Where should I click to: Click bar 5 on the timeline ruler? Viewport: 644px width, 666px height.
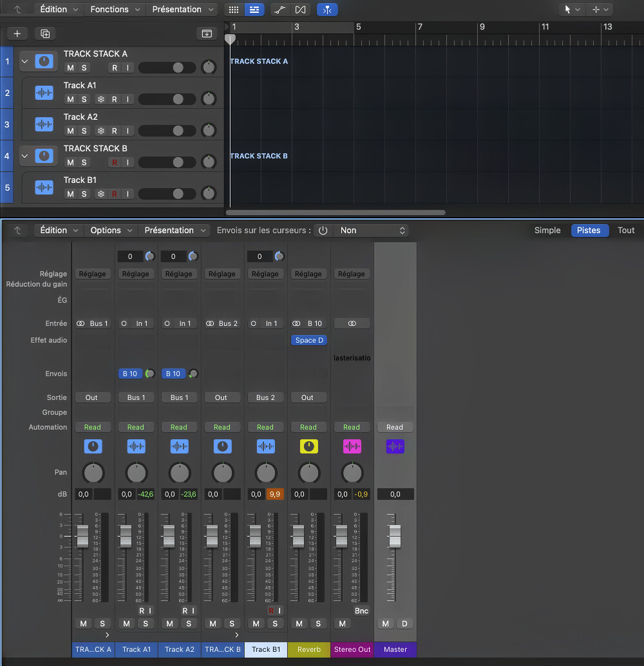tap(359, 28)
